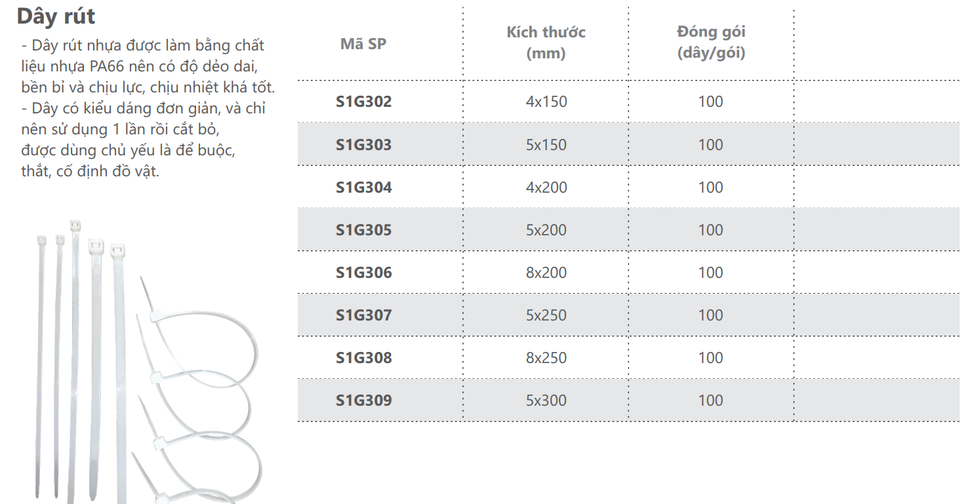Click the empty last cell of S1G309 row

[876, 400]
